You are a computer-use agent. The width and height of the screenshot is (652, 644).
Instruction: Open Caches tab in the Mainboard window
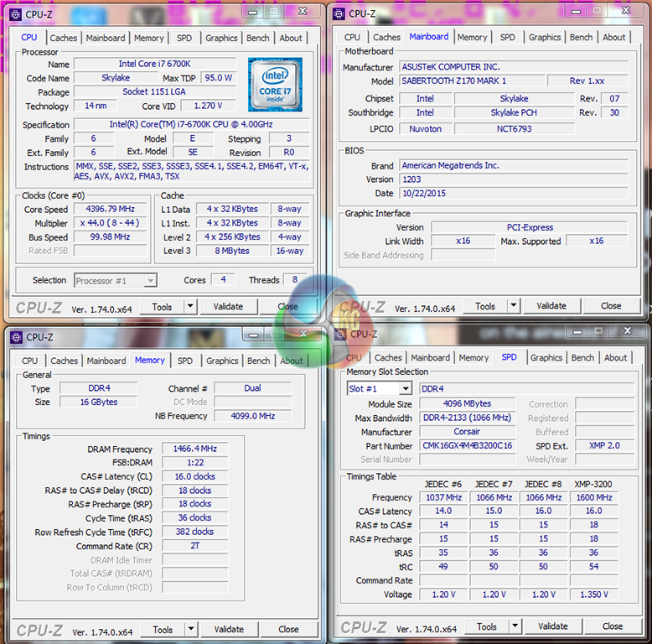[386, 37]
